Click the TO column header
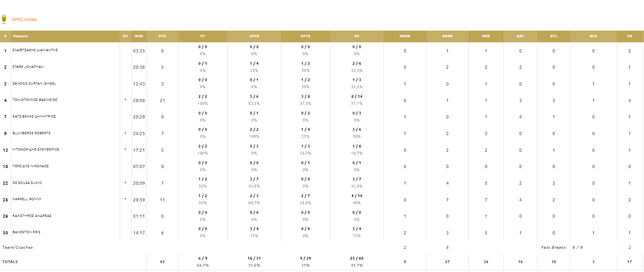The width and height of the screenshot is (644, 272). coord(629,36)
